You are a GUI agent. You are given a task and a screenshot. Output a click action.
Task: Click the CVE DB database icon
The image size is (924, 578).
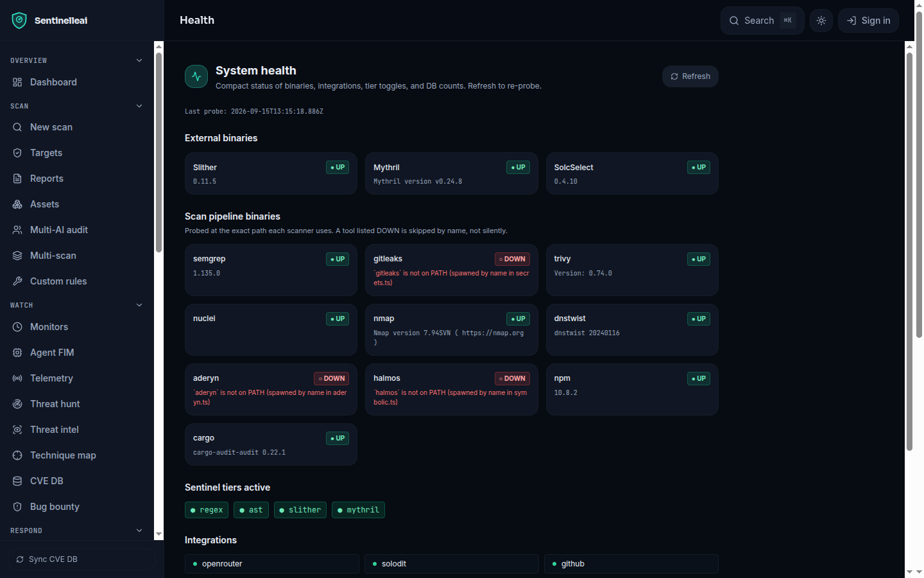coord(17,481)
